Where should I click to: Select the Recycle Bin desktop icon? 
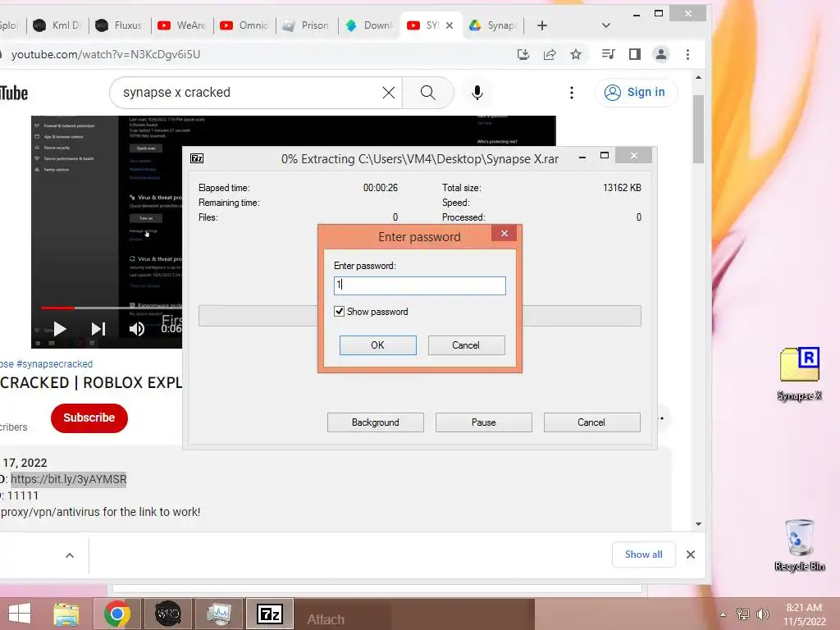800,545
